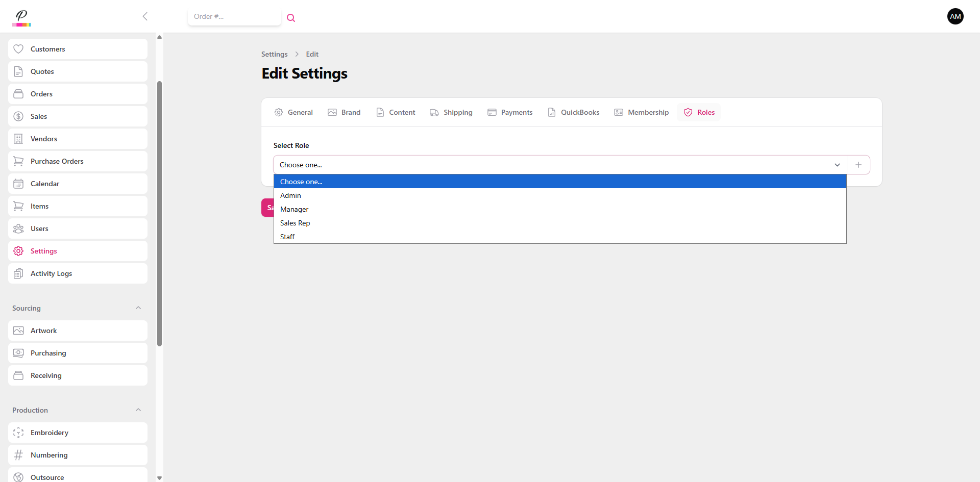Go to Settings breadcrumb link
980x482 pixels.
274,54
